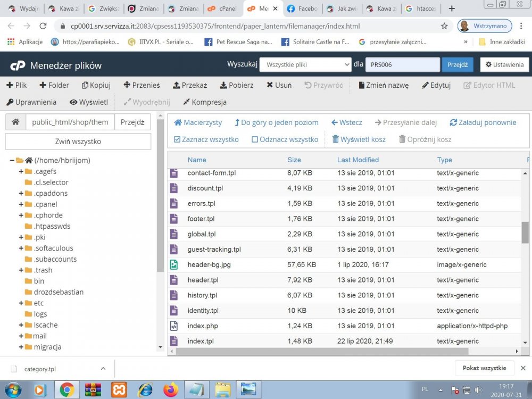Click the index.php code file icon
This screenshot has width=532, height=399.
174,326
